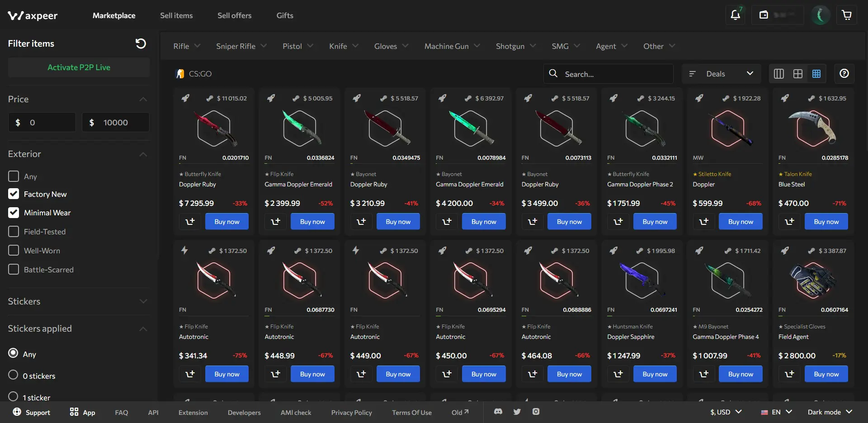The height and width of the screenshot is (423, 868).
Task: Open the Discord icon in footer
Action: (498, 412)
